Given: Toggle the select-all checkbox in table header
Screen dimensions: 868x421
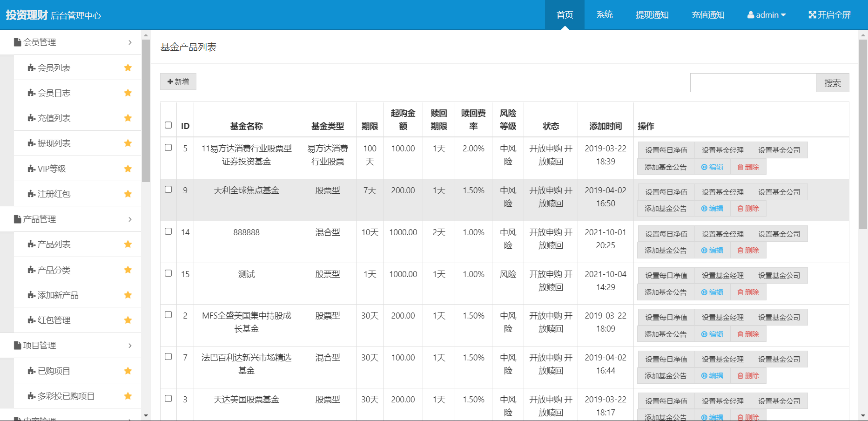Looking at the screenshot, I should (x=168, y=125).
